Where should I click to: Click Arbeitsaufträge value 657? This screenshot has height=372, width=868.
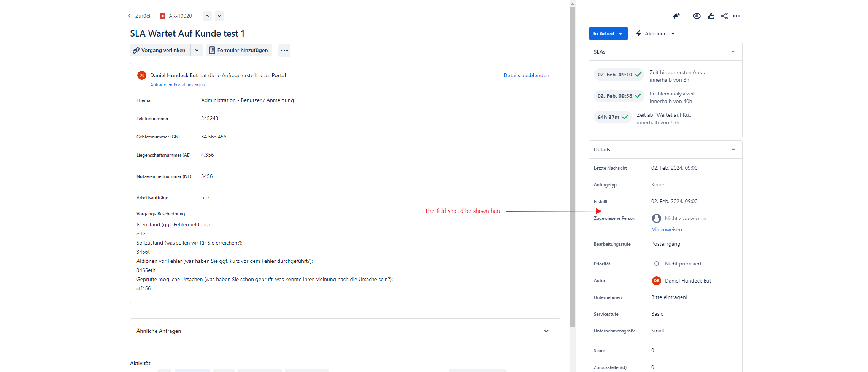coord(205,197)
